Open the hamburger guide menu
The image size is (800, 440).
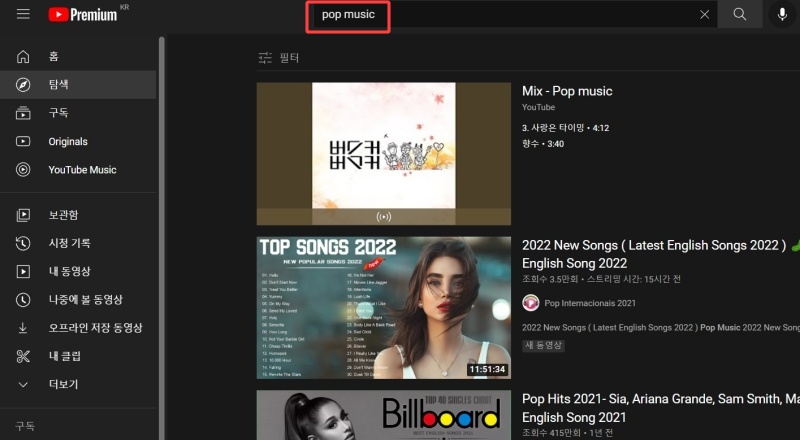[x=23, y=14]
